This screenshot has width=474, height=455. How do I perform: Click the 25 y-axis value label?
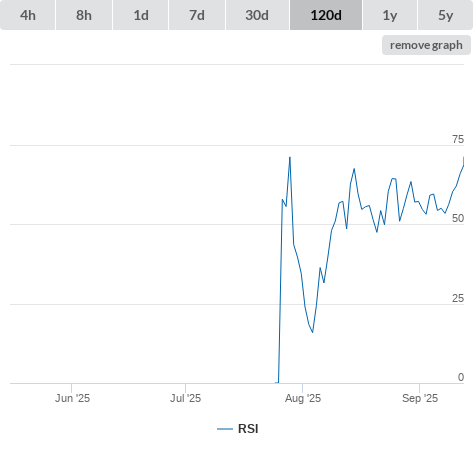click(458, 298)
